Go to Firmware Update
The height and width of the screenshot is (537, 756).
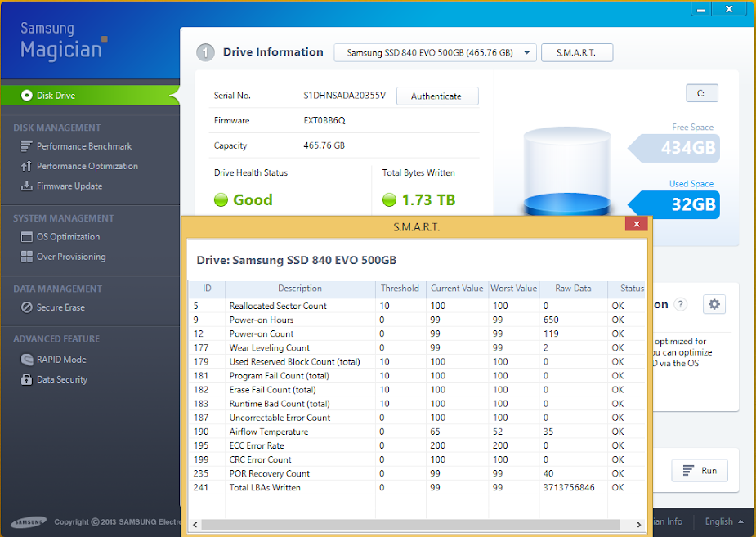click(x=69, y=186)
